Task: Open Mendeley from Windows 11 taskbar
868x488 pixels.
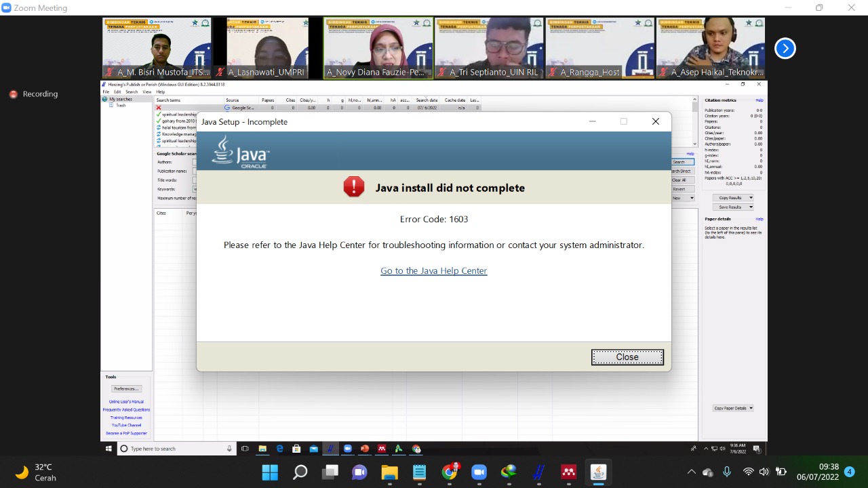Action: [568, 472]
